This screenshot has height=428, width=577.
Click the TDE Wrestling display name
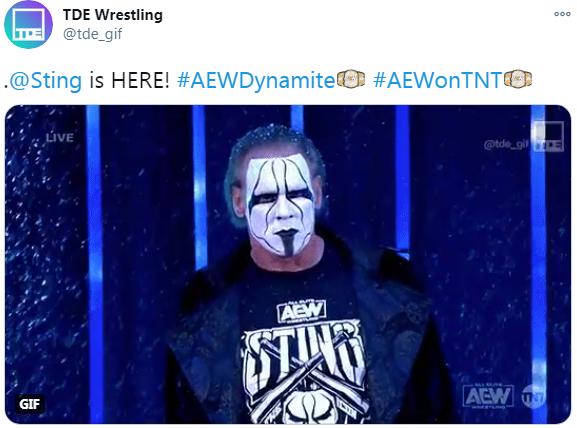[113, 15]
